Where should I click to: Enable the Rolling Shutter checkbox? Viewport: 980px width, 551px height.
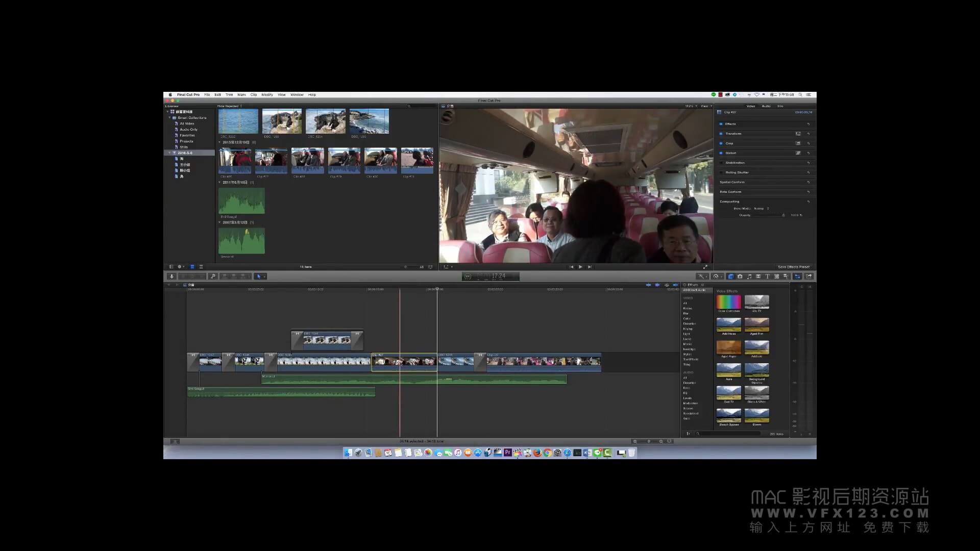click(x=721, y=172)
